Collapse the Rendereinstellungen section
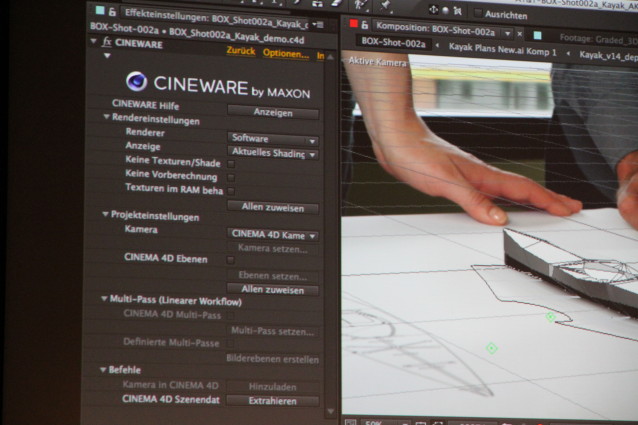Viewport: 638px width, 425px height. 106,117
